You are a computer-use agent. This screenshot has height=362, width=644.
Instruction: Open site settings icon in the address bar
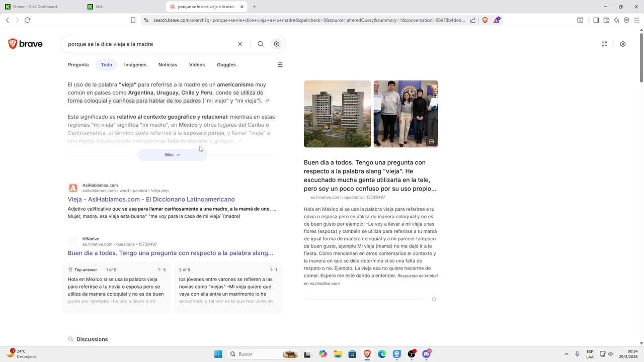click(x=146, y=20)
